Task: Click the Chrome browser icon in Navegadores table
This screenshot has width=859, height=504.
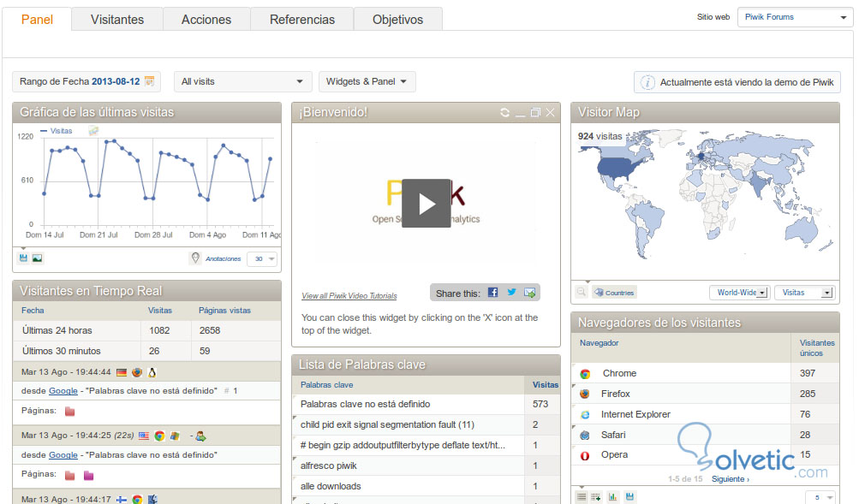Action: [585, 374]
